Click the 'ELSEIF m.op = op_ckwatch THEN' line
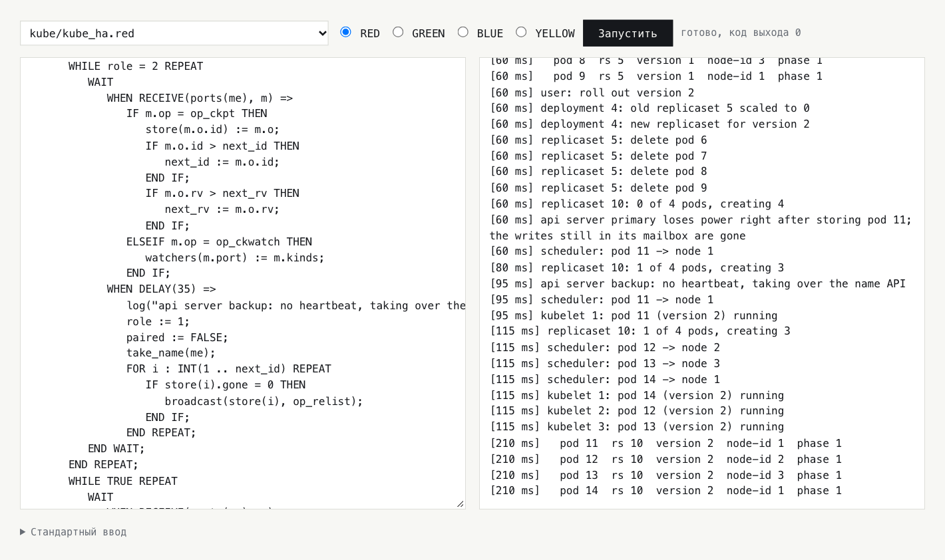This screenshot has height=560, width=945. pyautogui.click(x=220, y=241)
